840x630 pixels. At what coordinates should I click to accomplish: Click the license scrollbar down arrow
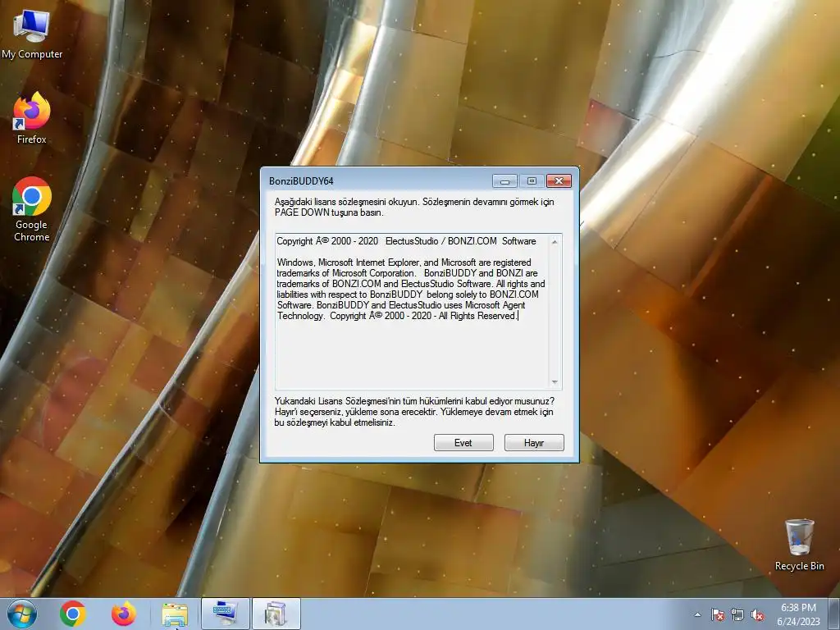pos(555,382)
